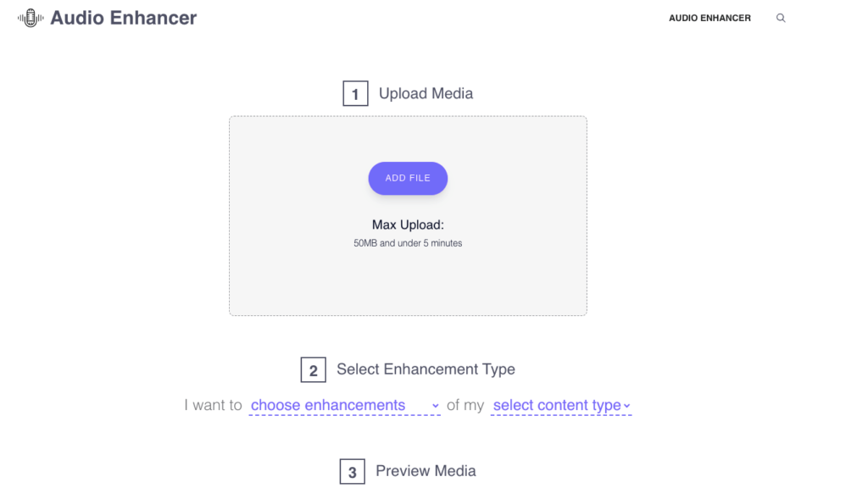Select the AUDIO ENHANCER menu item
This screenshot has width=868, height=499.
[x=710, y=17]
